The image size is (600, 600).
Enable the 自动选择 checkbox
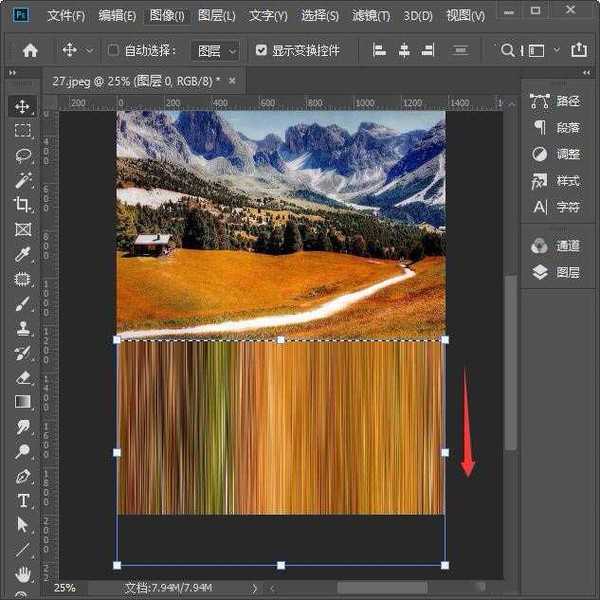[113, 50]
